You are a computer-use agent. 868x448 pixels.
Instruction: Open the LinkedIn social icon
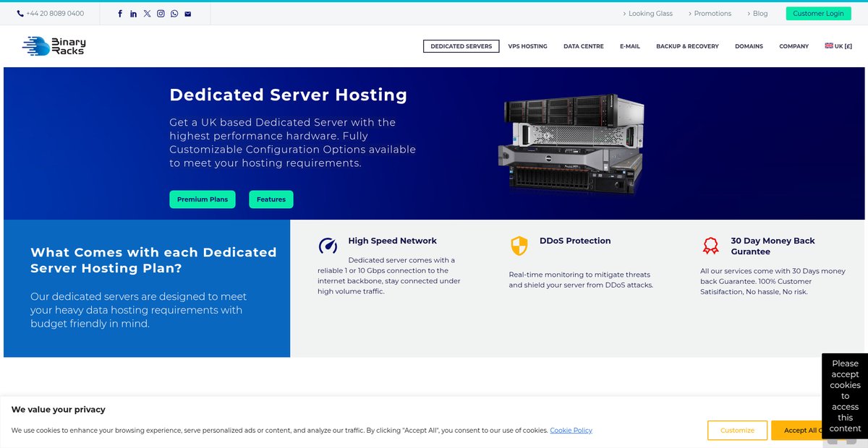coord(133,14)
